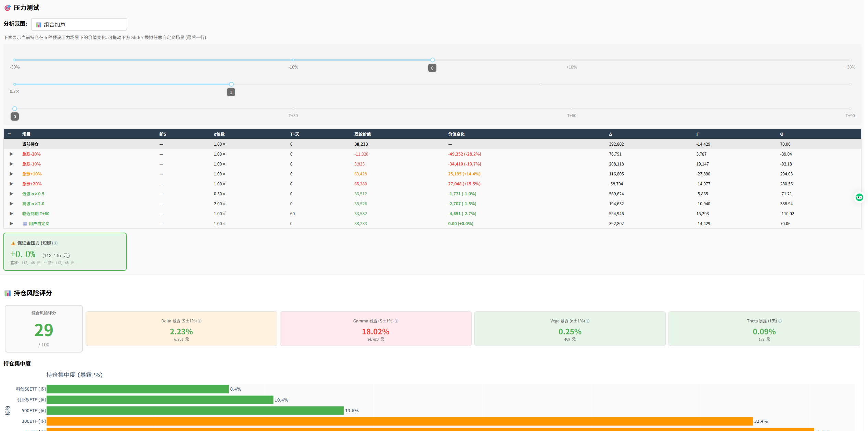Click the info icon next to Vega 暴露

(588, 321)
